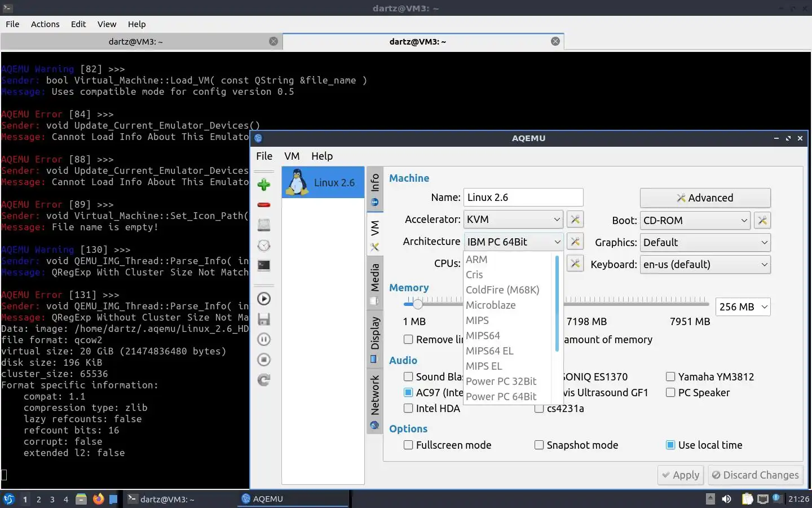Enable Yamaha YM3812 checkbox

pyautogui.click(x=670, y=376)
